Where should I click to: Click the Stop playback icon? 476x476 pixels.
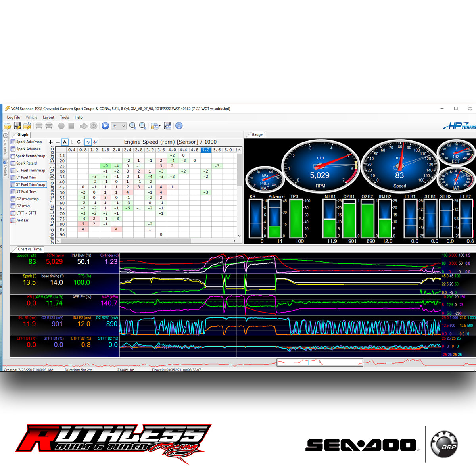point(71,126)
